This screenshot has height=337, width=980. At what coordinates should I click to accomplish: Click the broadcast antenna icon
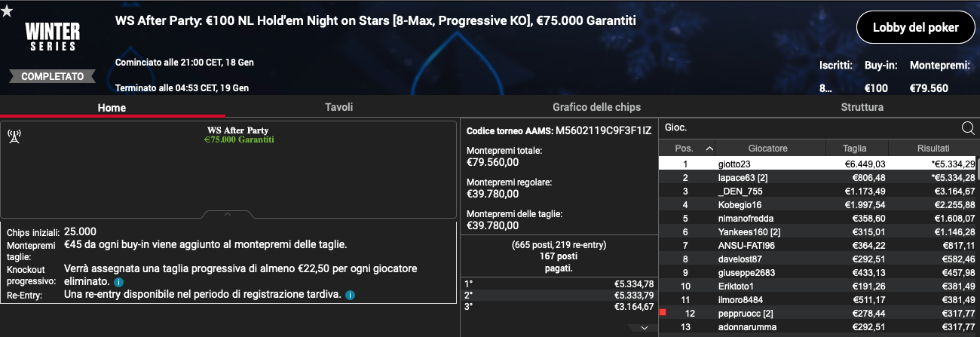tap(13, 137)
